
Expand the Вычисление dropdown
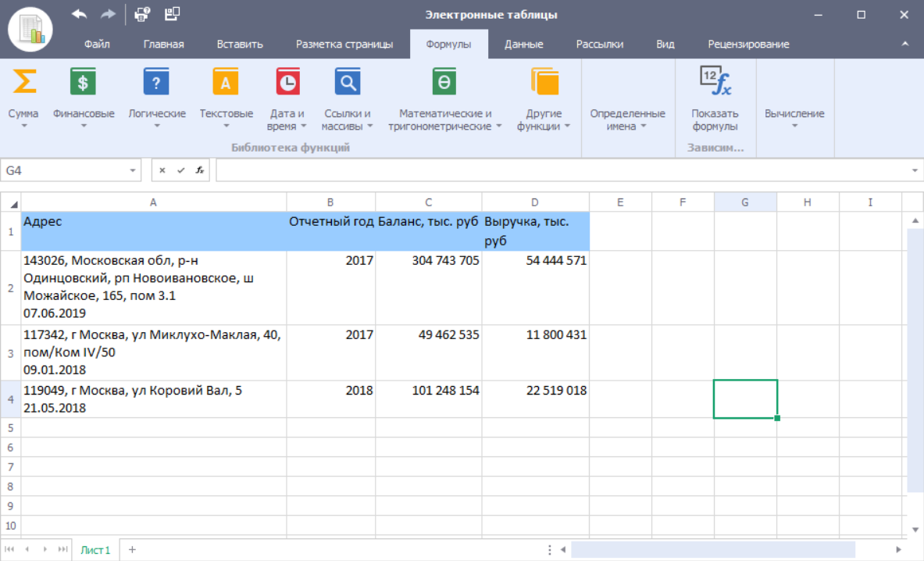tap(794, 119)
